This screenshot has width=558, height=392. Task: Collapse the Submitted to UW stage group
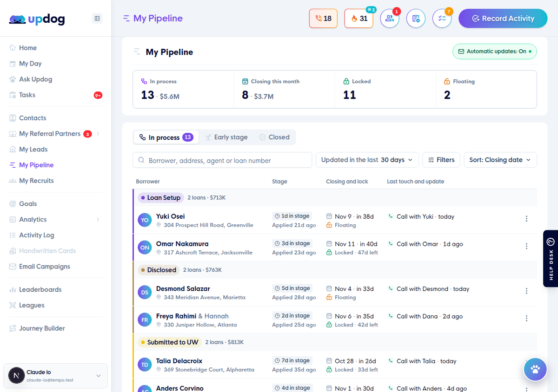click(x=170, y=342)
